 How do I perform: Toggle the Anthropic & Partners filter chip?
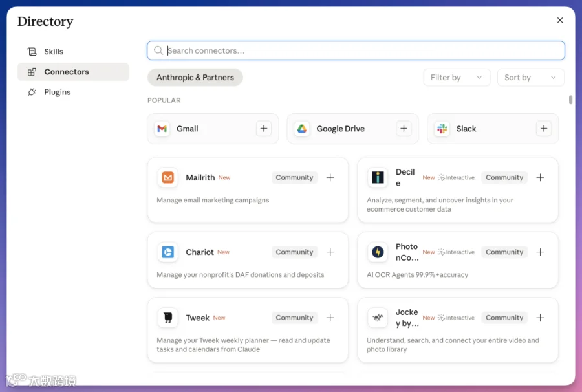tap(195, 77)
